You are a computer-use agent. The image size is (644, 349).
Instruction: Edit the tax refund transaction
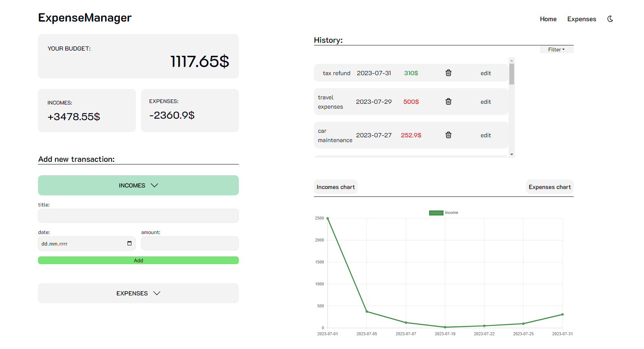coord(486,73)
